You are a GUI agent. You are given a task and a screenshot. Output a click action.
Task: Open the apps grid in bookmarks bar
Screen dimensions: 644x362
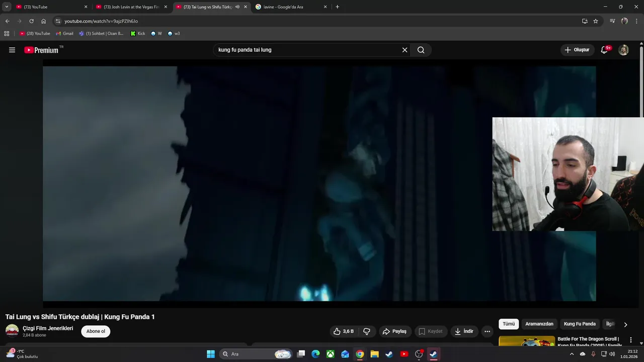(x=7, y=34)
